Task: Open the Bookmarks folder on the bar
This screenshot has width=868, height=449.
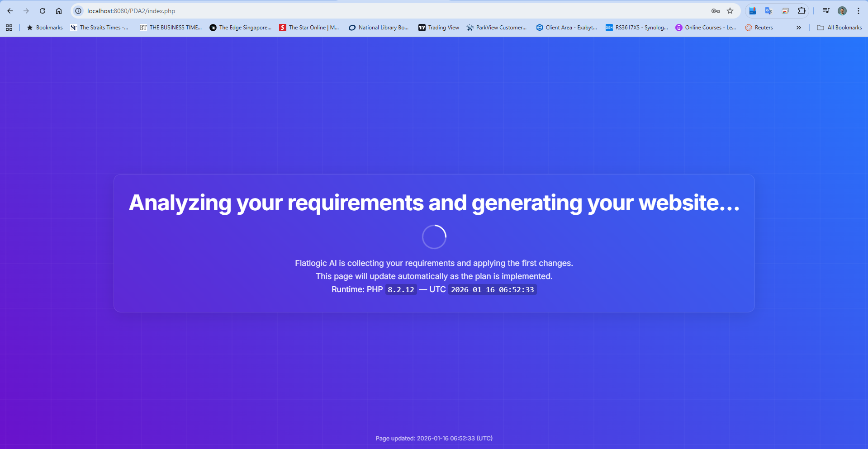Action: 45,28
